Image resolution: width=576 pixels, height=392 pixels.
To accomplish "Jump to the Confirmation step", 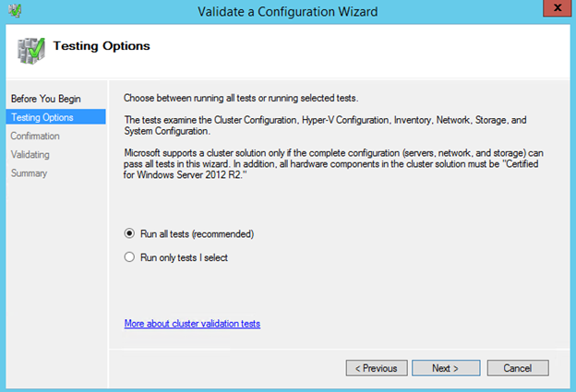I will click(35, 136).
